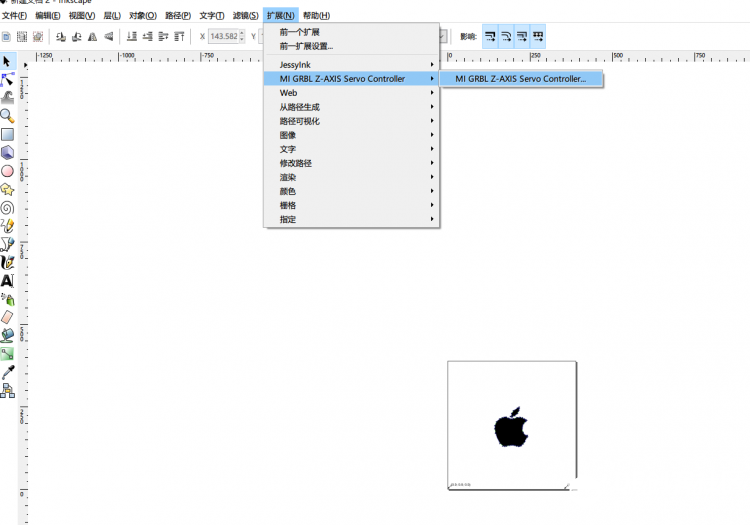The width and height of the screenshot is (750, 525).
Task: Rotate selection 90 degrees clockwise
Action: [x=77, y=36]
